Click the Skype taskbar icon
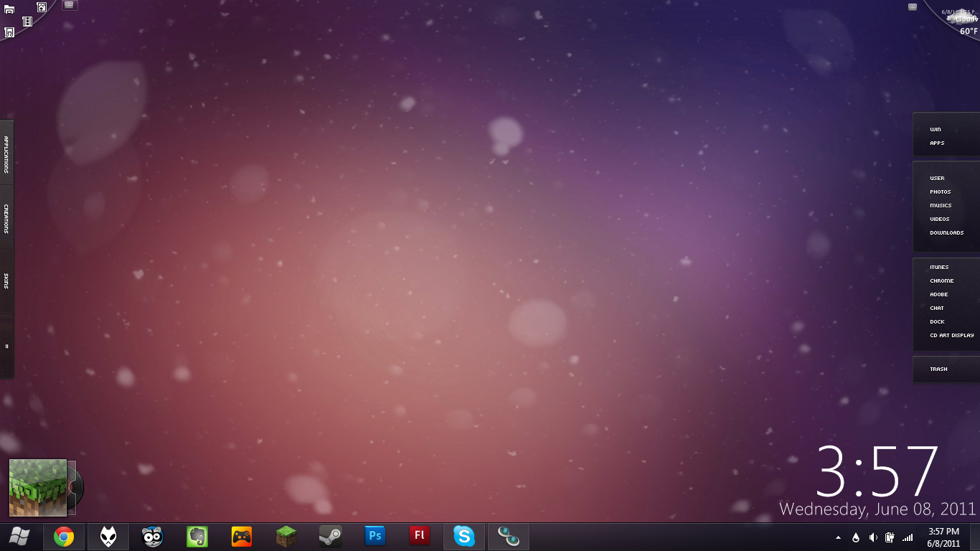The width and height of the screenshot is (980, 551). (463, 537)
